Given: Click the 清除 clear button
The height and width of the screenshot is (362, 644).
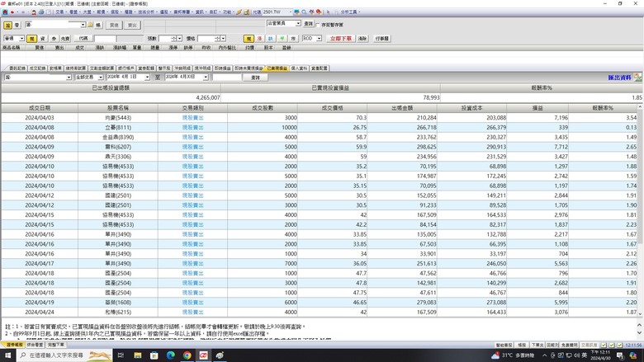Looking at the screenshot, I should 362,39.
